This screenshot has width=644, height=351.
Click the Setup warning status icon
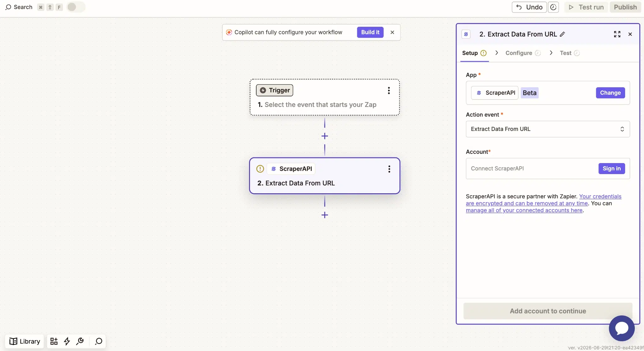point(484,53)
